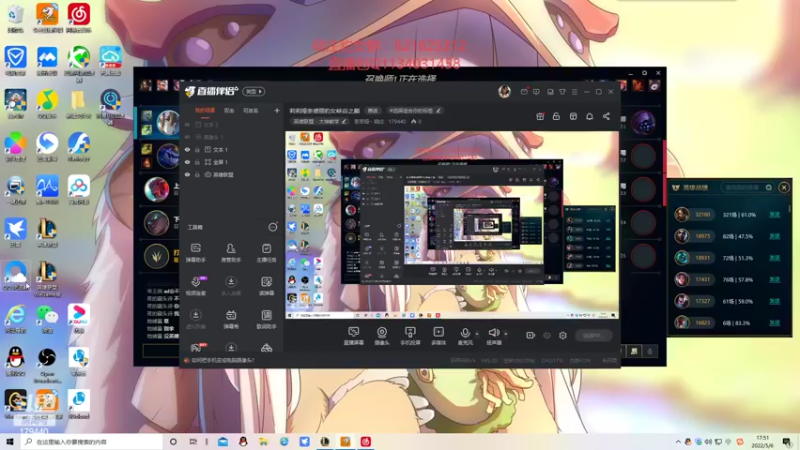Toggle lock on 英雄联盟 layer
Viewport: 800px width, 450px height.
(197, 174)
